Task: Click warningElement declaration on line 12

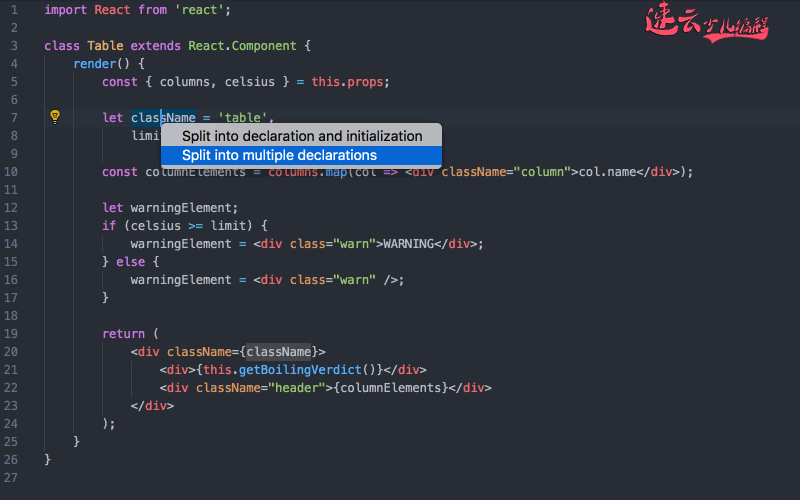Action: [x=181, y=208]
